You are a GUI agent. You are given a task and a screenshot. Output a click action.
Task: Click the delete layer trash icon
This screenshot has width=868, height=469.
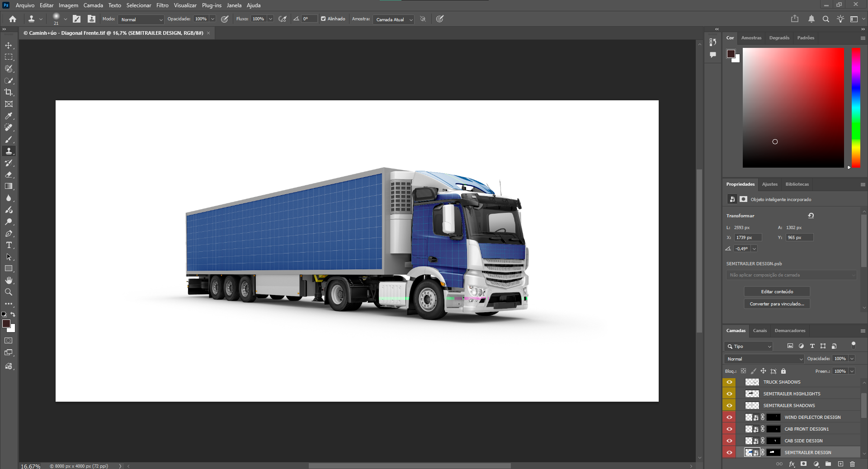[x=852, y=464]
